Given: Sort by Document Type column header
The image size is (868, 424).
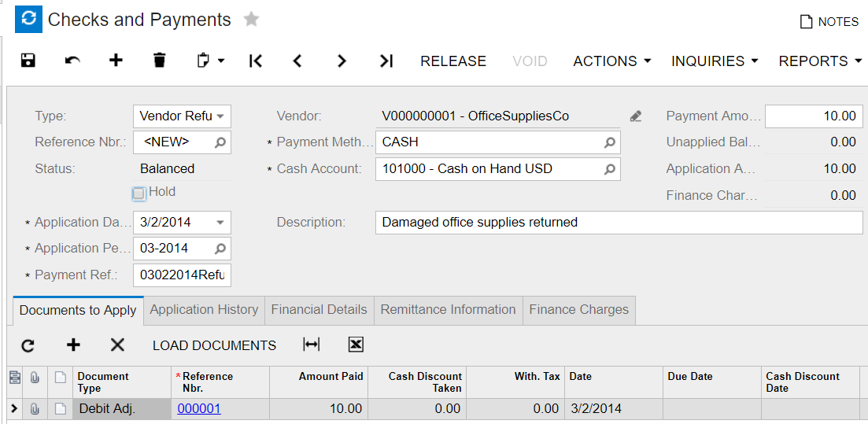Looking at the screenshot, I should point(121,382).
